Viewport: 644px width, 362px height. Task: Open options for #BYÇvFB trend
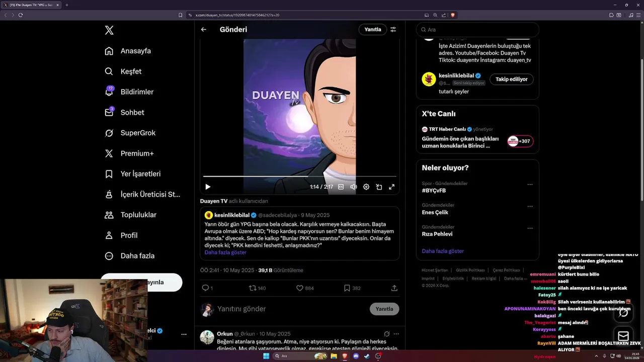point(530,185)
